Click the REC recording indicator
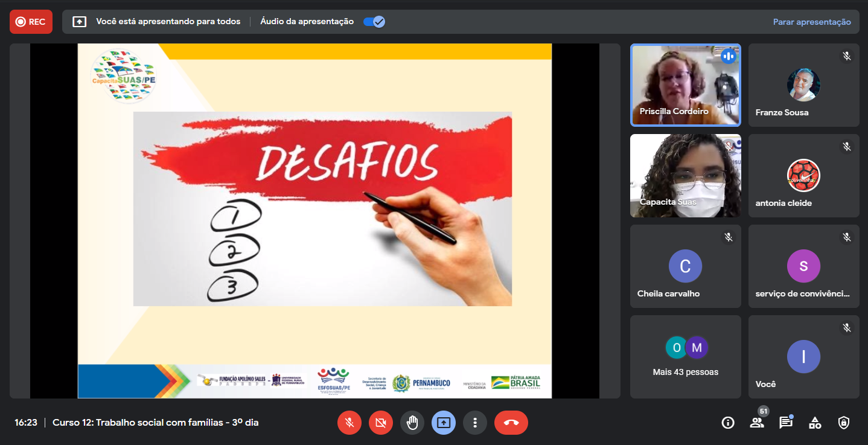This screenshot has width=868, height=445. (31, 22)
